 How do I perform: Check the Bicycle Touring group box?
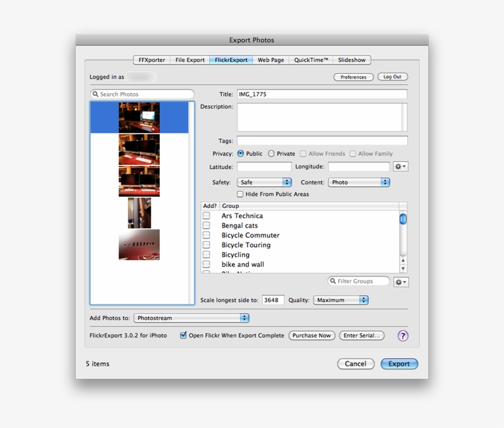pos(207,245)
